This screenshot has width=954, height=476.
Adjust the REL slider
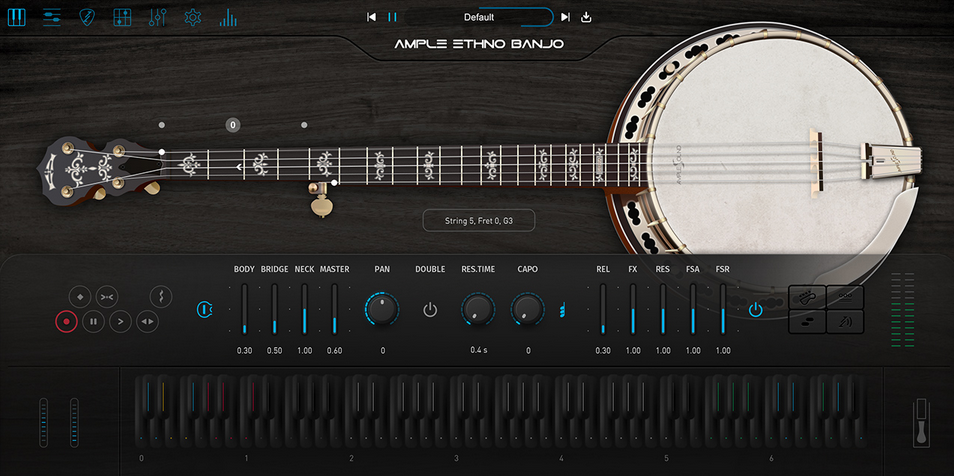click(x=603, y=309)
